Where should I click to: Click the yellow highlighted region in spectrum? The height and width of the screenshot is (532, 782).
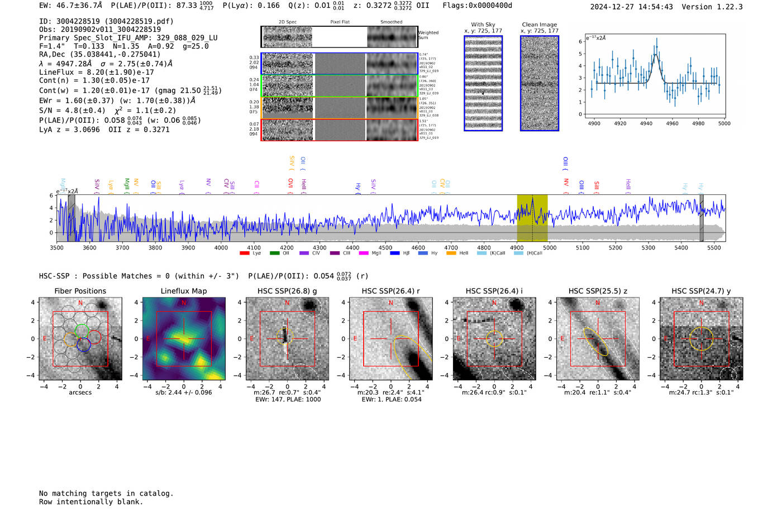tap(532, 218)
